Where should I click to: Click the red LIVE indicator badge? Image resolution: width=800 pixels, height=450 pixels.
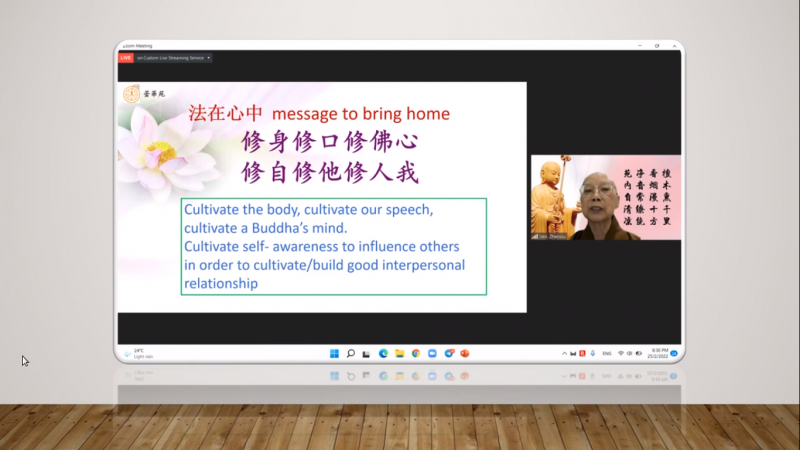click(126, 58)
